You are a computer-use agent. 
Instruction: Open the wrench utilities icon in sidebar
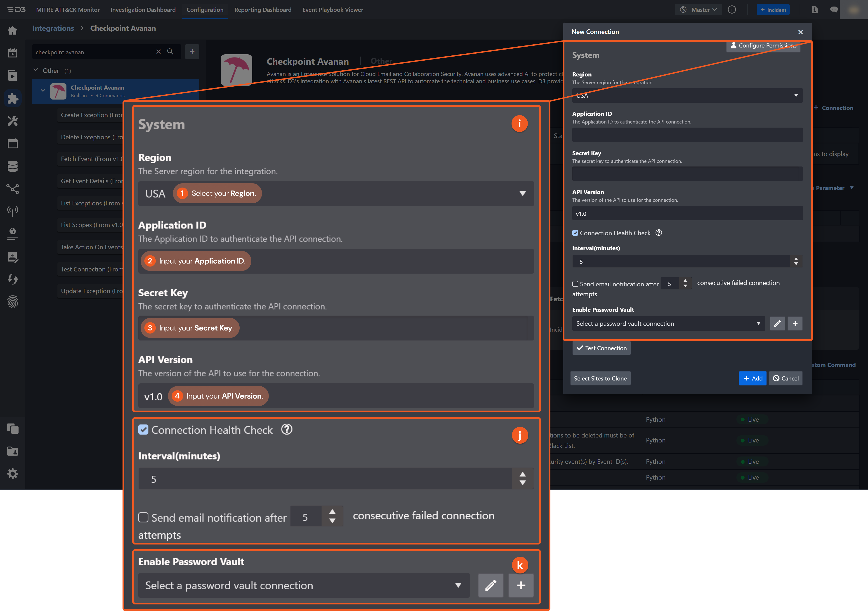click(x=13, y=121)
